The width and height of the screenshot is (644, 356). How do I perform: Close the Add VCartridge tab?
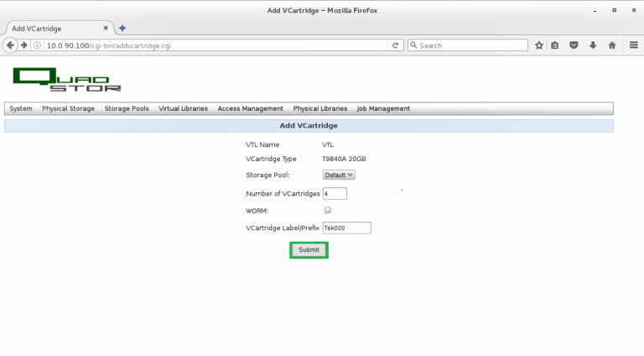click(x=106, y=28)
